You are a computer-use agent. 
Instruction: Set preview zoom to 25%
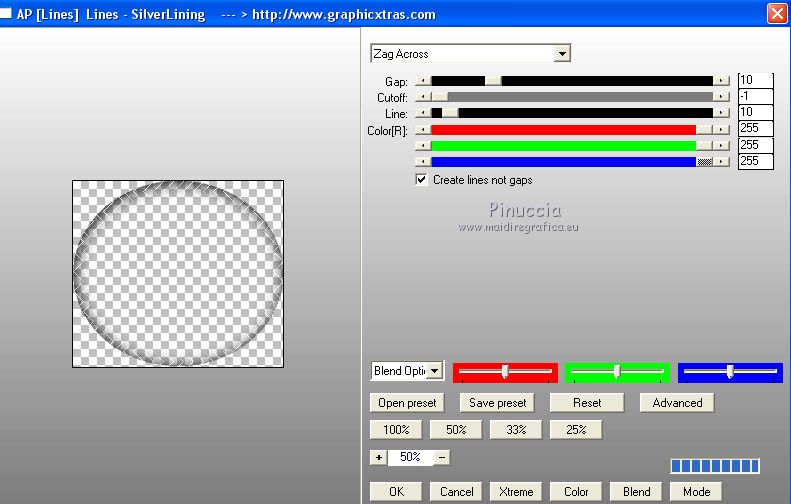point(576,430)
